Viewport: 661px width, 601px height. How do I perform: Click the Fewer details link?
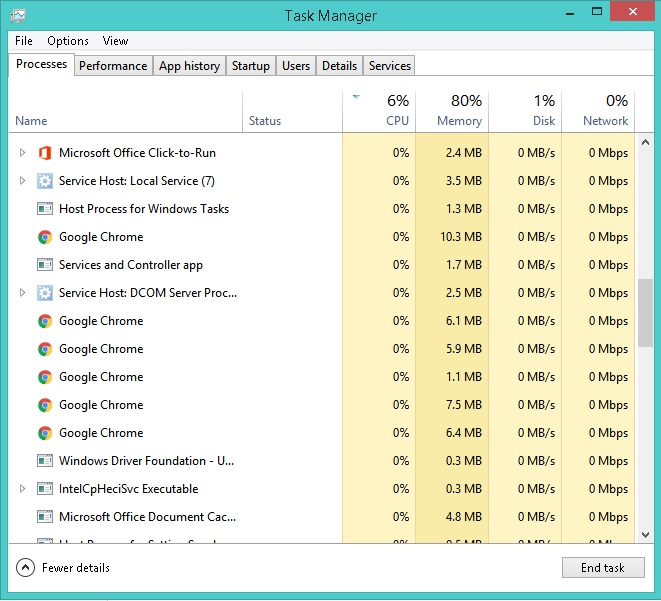coord(76,568)
